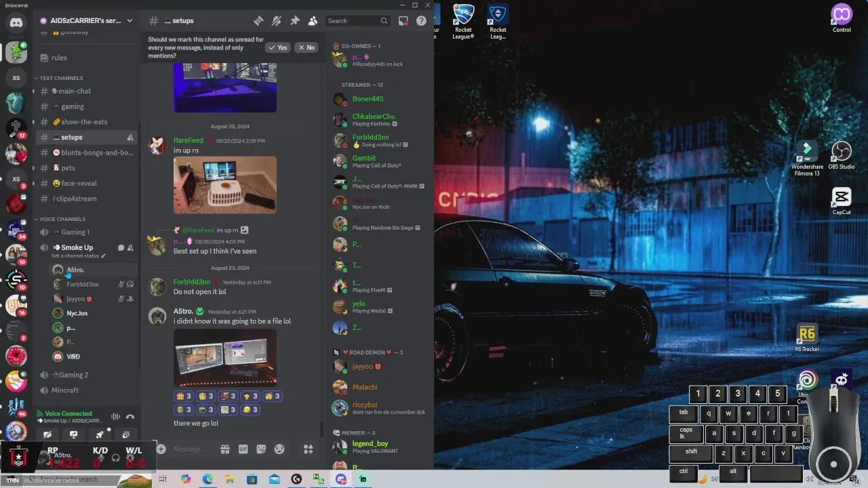Launch OBS Studio from the desktop
The image size is (868, 488).
click(x=841, y=150)
